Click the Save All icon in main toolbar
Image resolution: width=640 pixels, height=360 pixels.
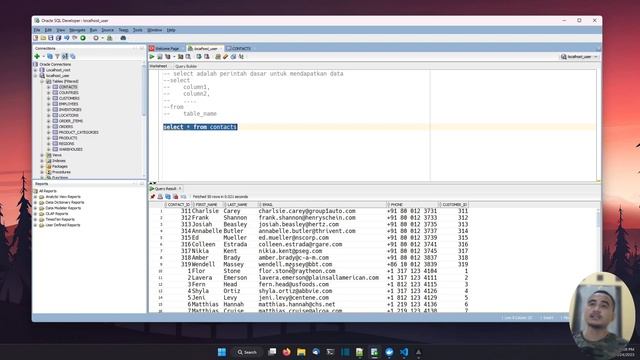pos(58,38)
